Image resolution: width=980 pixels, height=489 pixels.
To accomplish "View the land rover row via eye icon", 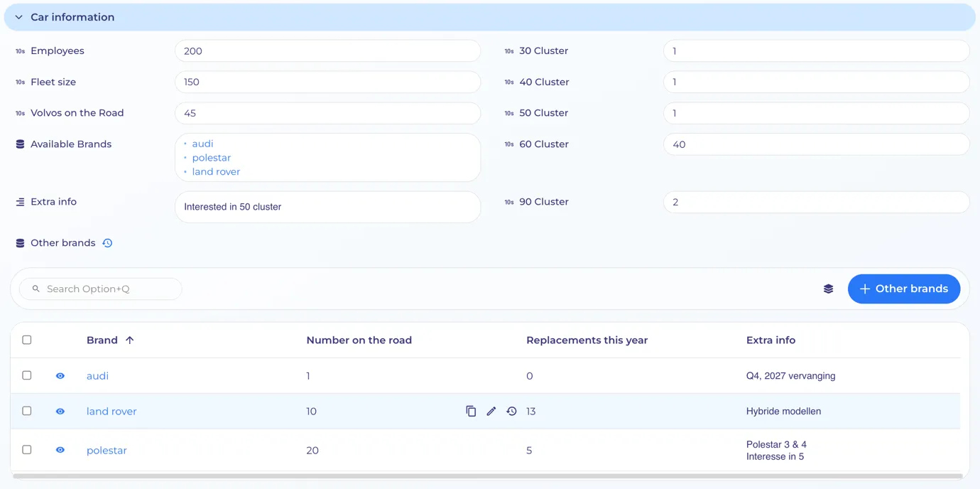I will (x=60, y=412).
